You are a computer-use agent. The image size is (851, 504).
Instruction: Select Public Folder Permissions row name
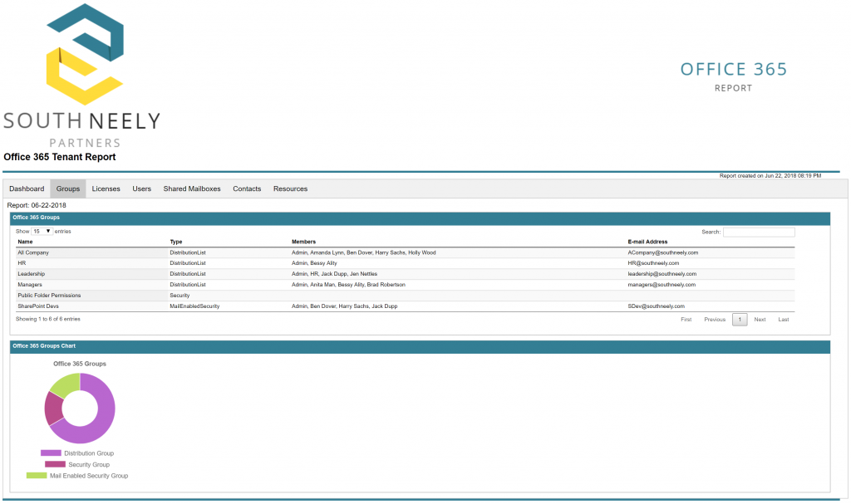pyautogui.click(x=49, y=296)
